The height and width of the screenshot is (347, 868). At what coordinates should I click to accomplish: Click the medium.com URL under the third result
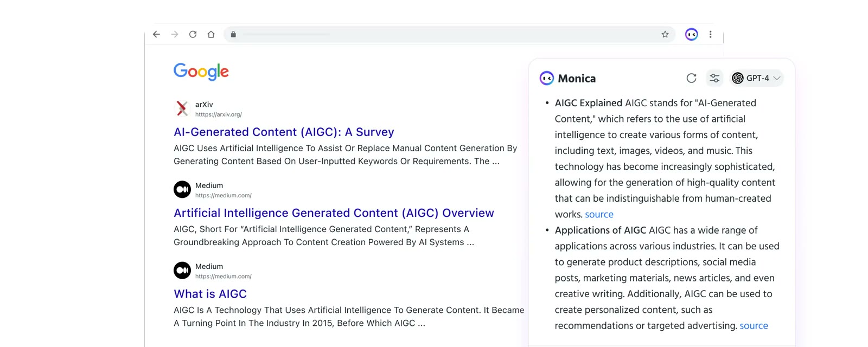[224, 276]
